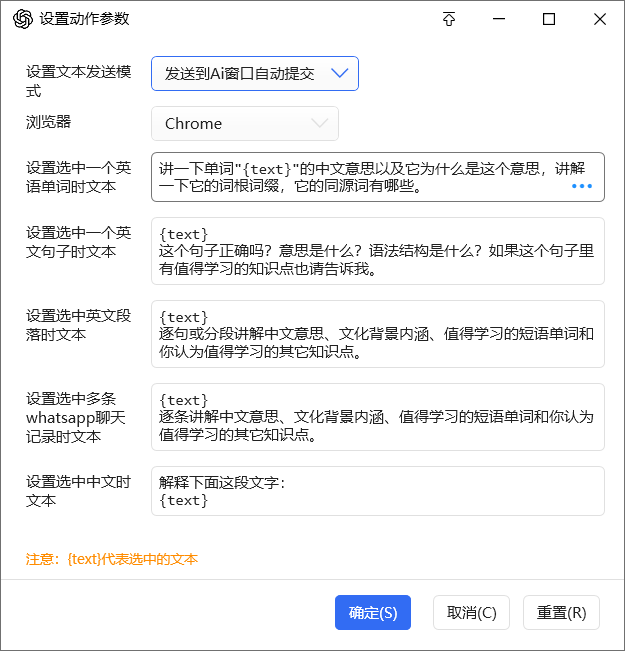This screenshot has width=625, height=651.
Task: Select the Chrome browser selection field
Action: (245, 123)
